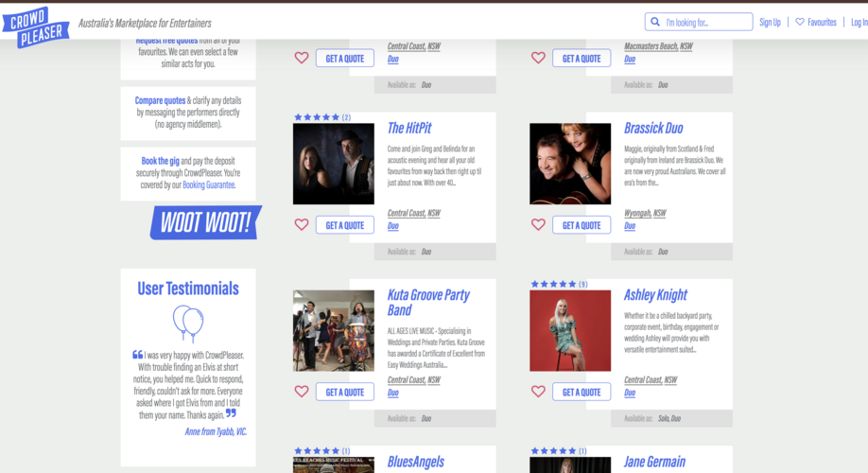Click Brassick Duo photo thumbnail
Screen dimensions: 868x473
pos(570,164)
